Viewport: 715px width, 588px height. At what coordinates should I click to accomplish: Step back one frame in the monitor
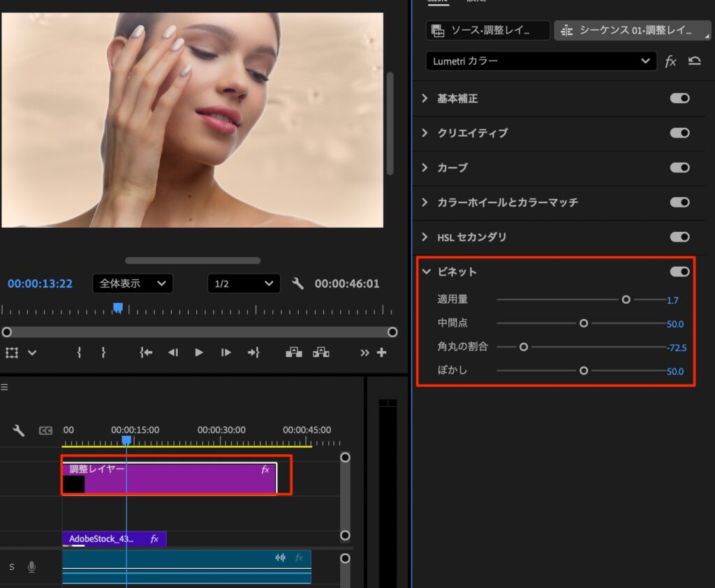(x=173, y=353)
